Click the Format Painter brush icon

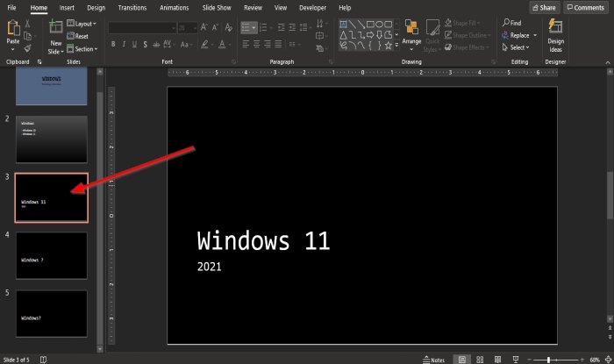pos(27,48)
